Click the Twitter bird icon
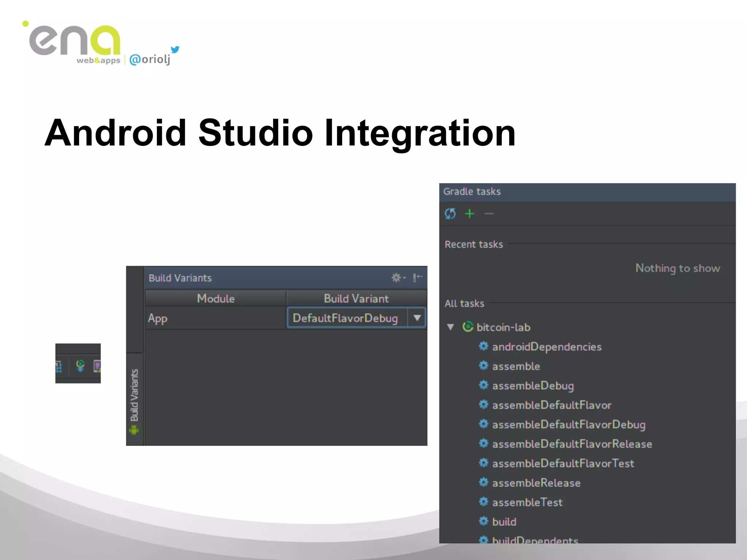This screenshot has width=747, height=560. click(x=175, y=49)
